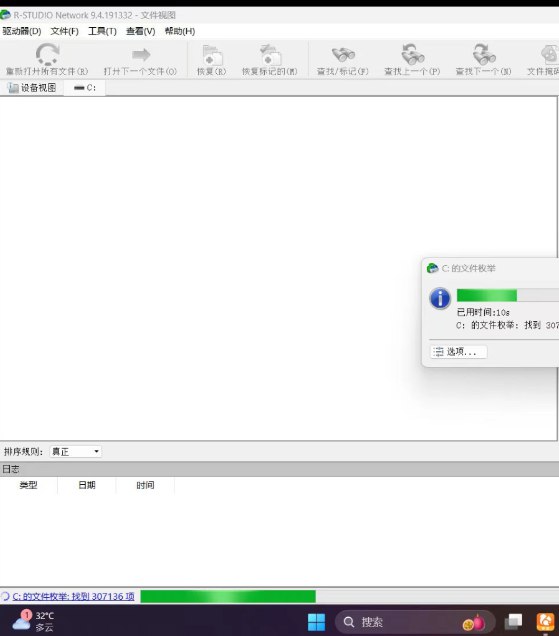Viewport: 559px width, 636px height.
Task: Open the Help (帮助) menu
Action: 180,31
